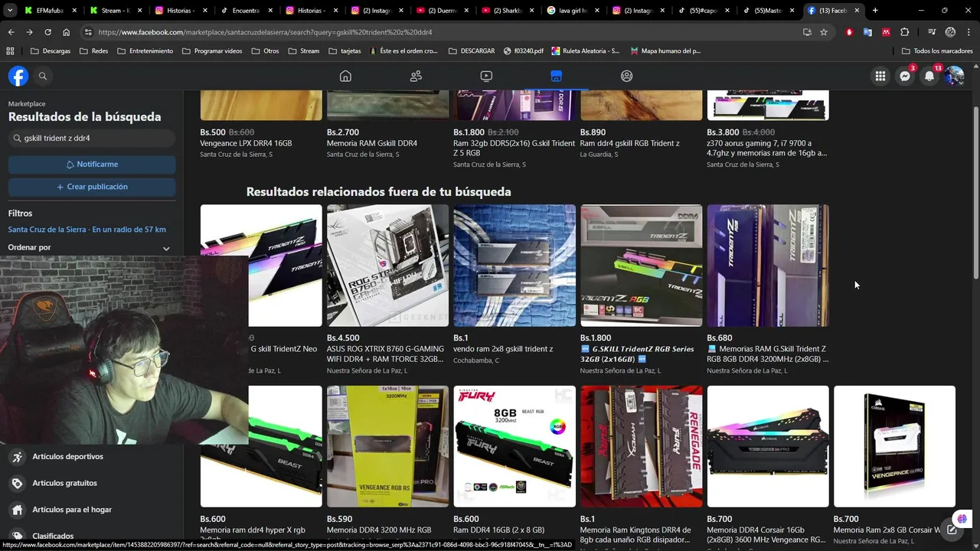980x551 pixels.
Task: Open the Clasificados category
Action: [x=92, y=536]
